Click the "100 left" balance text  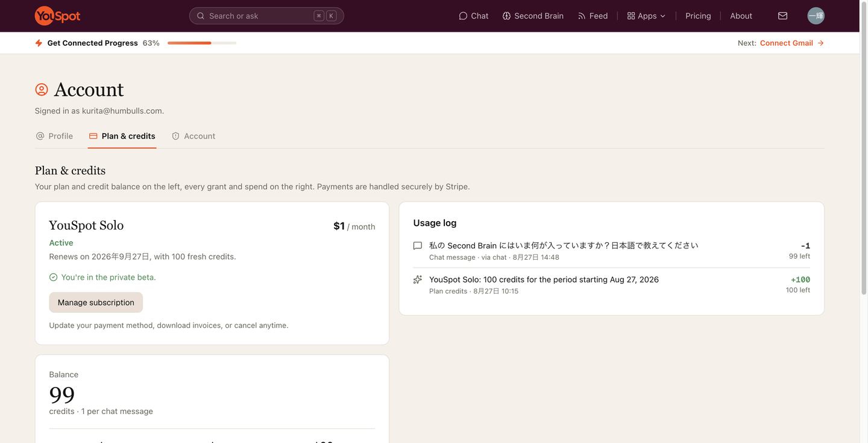pos(797,290)
